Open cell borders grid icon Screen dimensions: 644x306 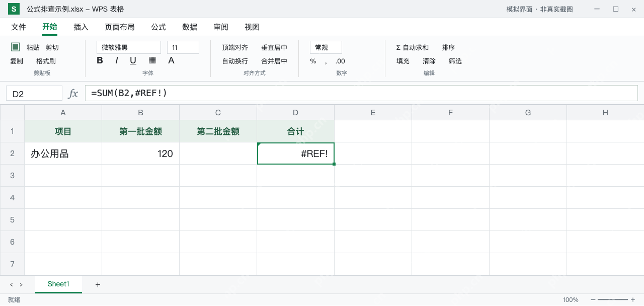152,60
